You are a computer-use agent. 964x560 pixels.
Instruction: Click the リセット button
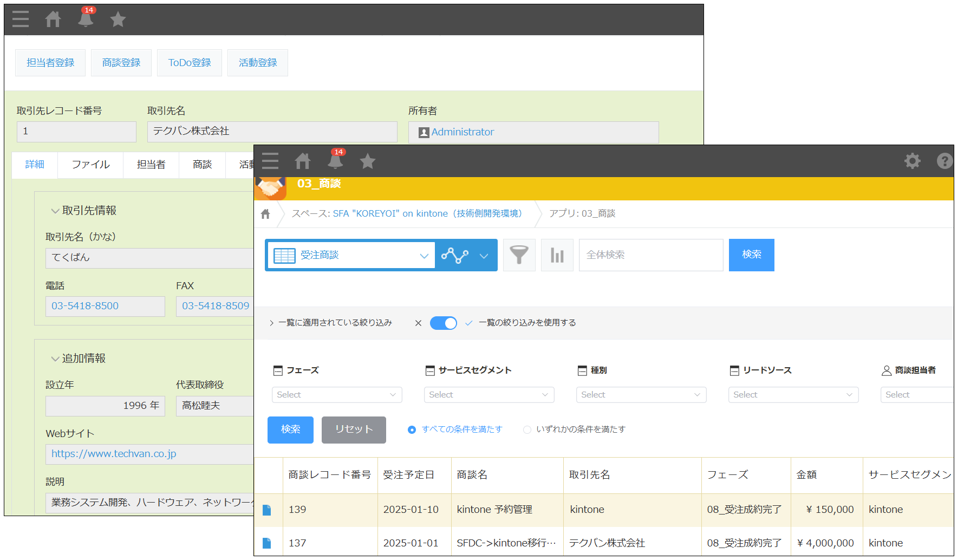(353, 429)
